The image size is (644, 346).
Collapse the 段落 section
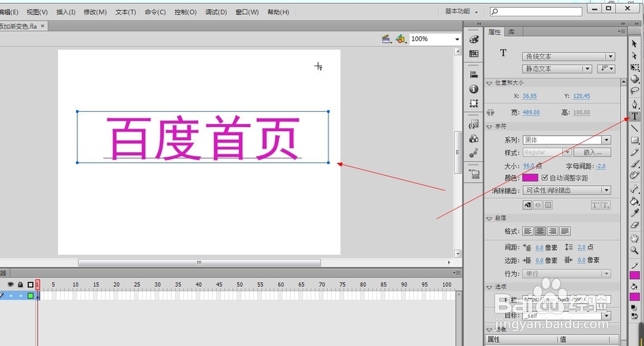[489, 219]
